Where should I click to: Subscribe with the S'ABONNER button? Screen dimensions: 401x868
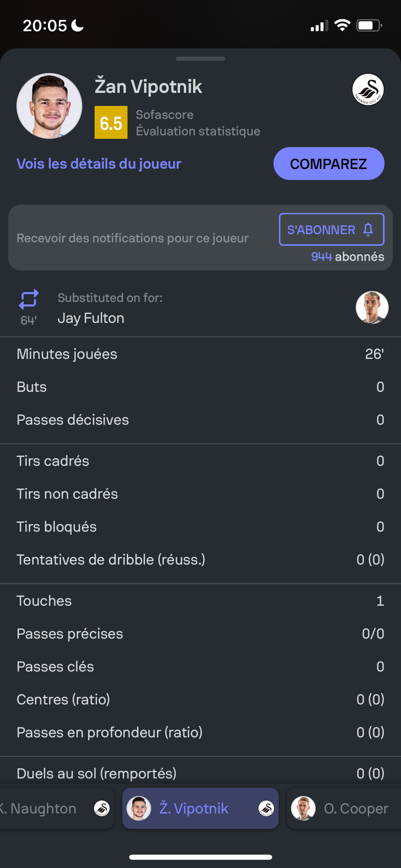[x=332, y=229]
